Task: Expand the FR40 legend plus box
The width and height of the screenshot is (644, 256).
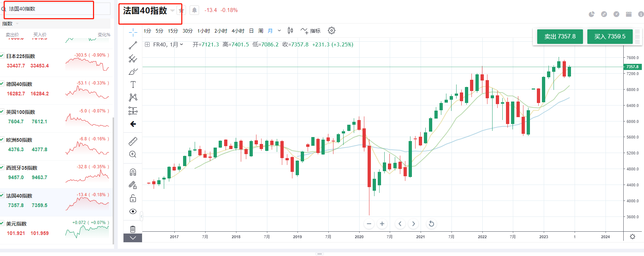Action: coord(147,45)
